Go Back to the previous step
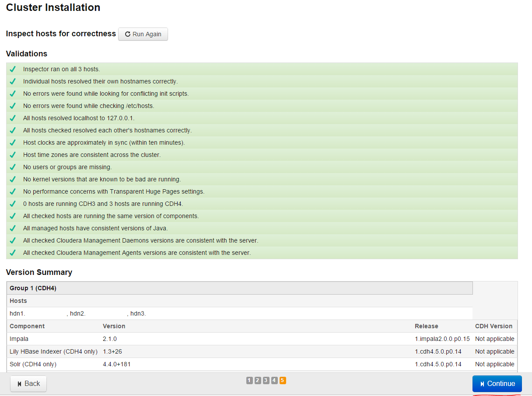 click(x=28, y=384)
